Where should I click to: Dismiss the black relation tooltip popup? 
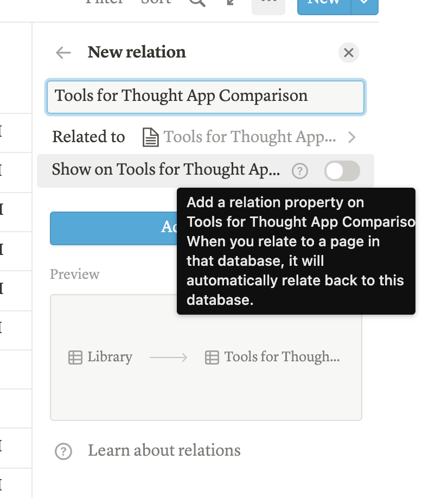pyautogui.click(x=296, y=251)
